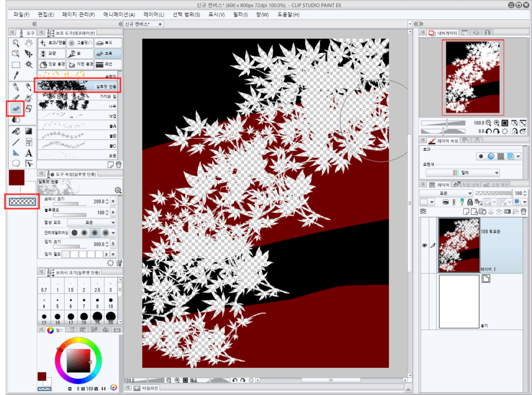The height and width of the screenshot is (395, 532).
Task: Open the 컬러 expression color dropdown
Action: click(463, 173)
